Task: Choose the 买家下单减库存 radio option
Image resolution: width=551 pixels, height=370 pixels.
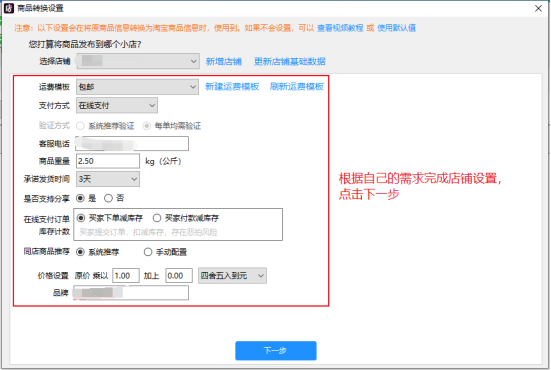Action: click(x=81, y=218)
